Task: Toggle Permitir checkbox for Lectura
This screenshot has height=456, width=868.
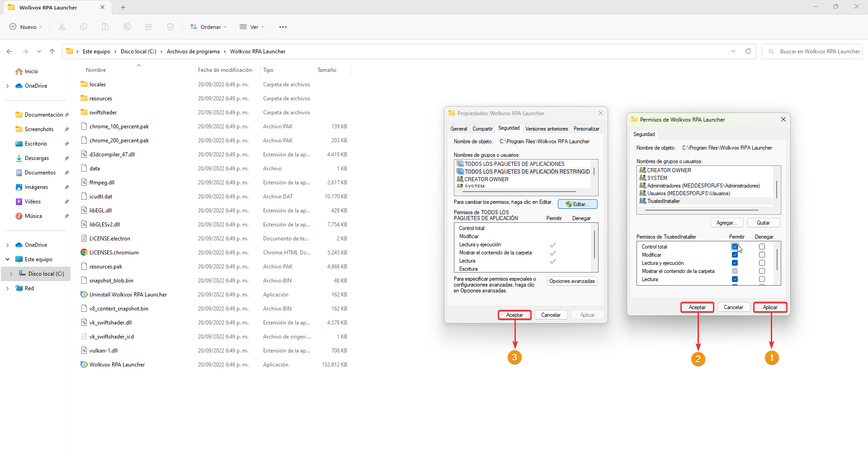Action: pyautogui.click(x=735, y=279)
